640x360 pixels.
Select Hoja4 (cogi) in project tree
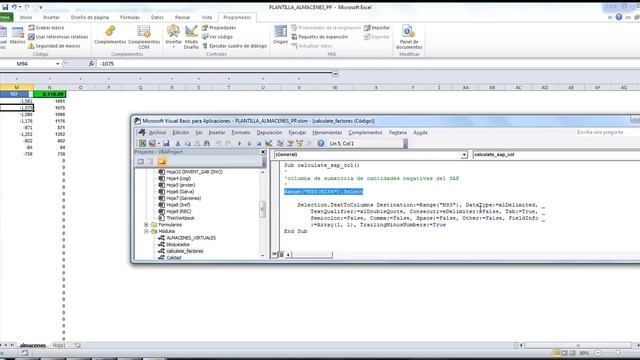pos(178,178)
